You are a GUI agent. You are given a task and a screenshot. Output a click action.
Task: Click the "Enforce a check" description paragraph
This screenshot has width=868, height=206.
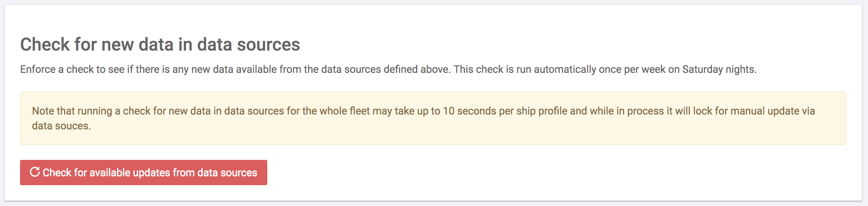[388, 70]
